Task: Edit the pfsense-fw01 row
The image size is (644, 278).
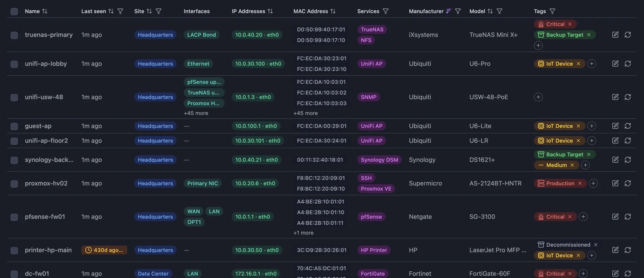Action: click(615, 217)
